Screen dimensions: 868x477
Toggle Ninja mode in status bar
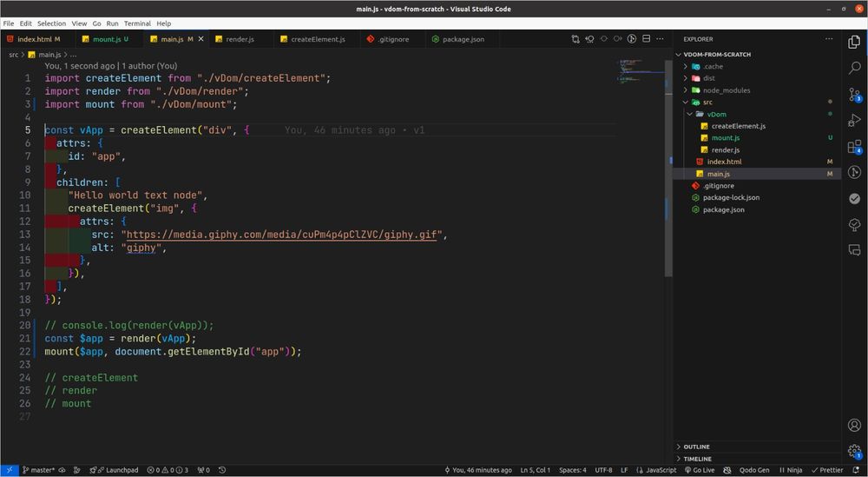pyautogui.click(x=791, y=470)
